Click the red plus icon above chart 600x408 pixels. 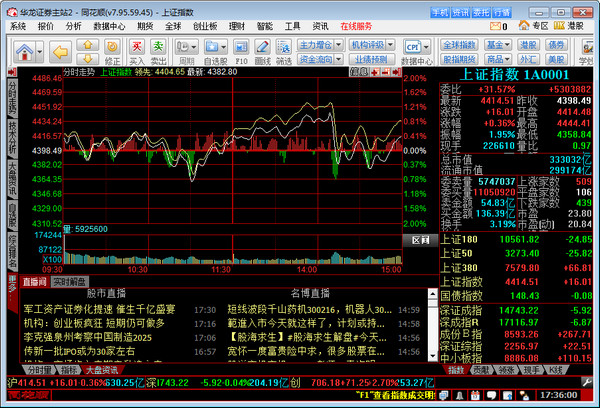pyautogui.click(x=375, y=72)
